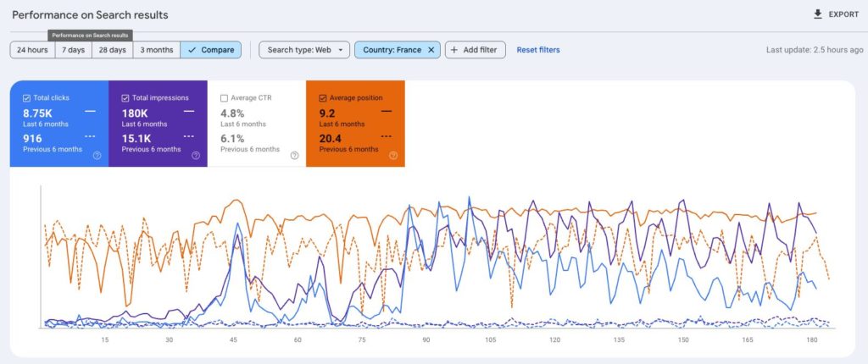Select the 7 days date range

[x=73, y=50]
